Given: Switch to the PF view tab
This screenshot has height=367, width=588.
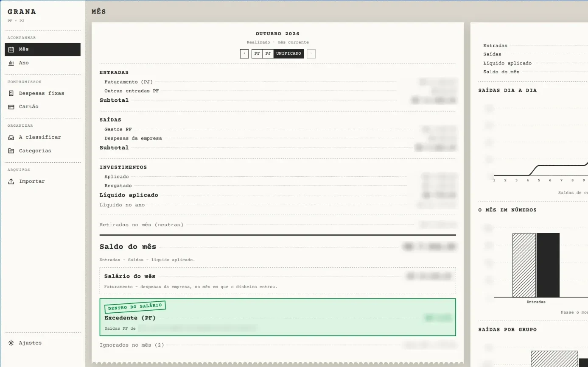Looking at the screenshot, I should (257, 54).
